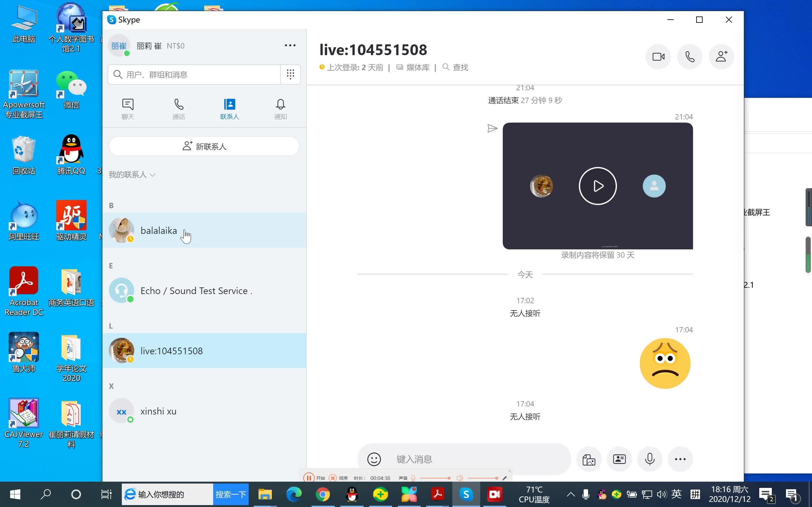Click the video call icon

pyautogui.click(x=658, y=56)
